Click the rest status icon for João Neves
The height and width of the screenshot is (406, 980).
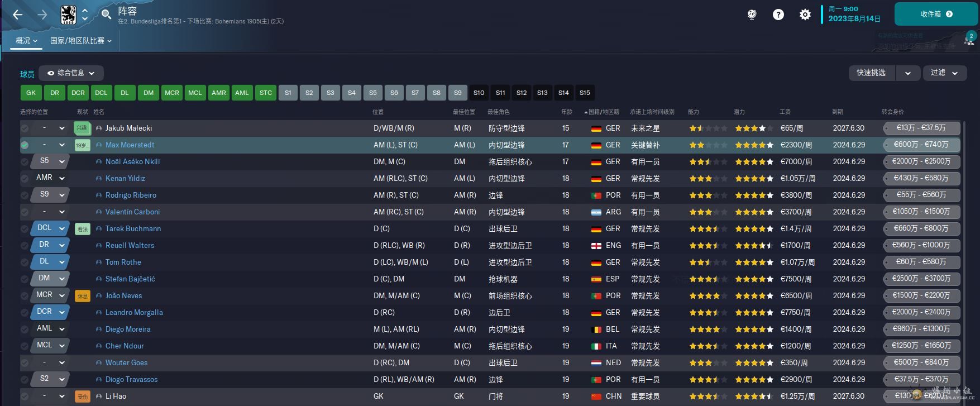click(x=83, y=296)
